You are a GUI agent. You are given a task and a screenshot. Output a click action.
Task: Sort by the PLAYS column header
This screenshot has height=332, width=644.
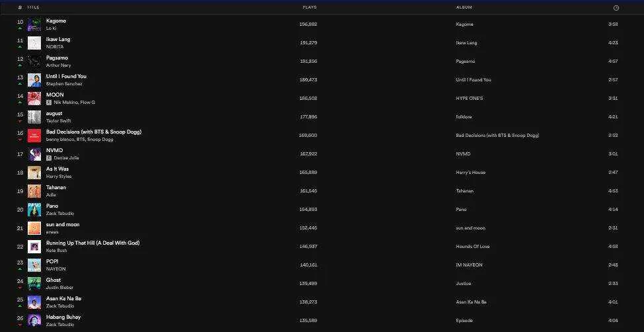(310, 7)
